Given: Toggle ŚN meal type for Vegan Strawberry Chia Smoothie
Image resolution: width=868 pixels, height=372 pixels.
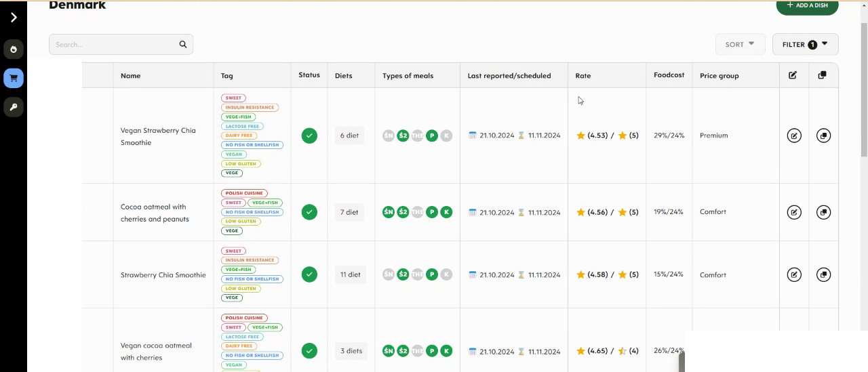Looking at the screenshot, I should [x=389, y=136].
